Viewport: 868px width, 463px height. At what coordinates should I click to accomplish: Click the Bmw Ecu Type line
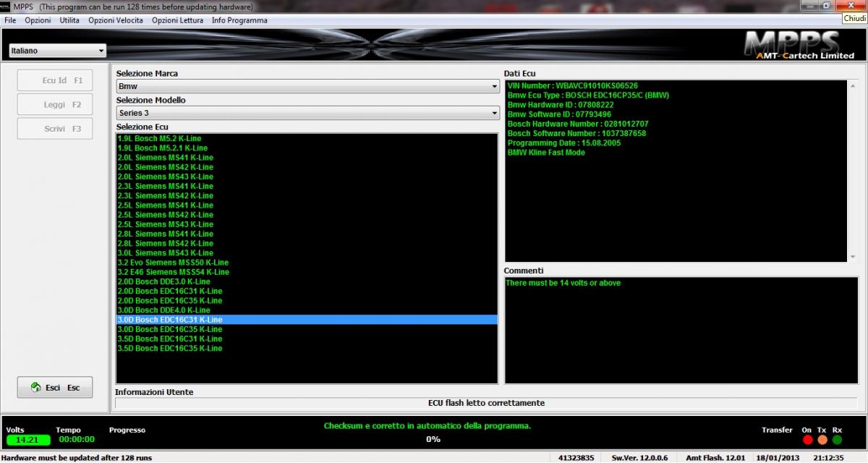coord(588,95)
